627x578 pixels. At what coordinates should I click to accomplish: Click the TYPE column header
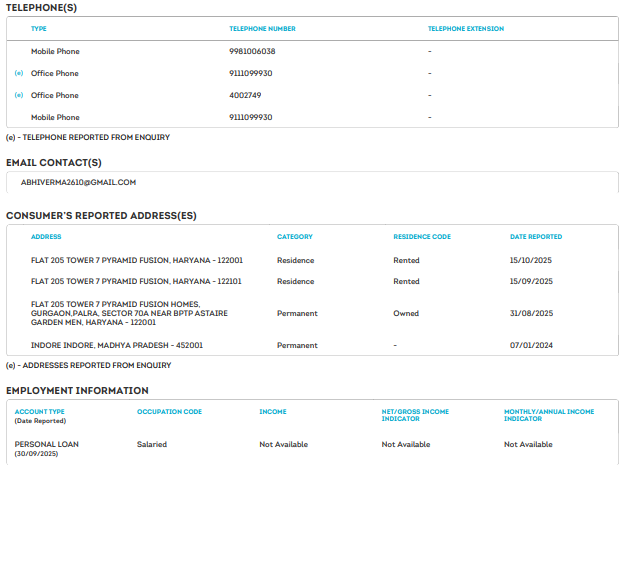coord(39,29)
